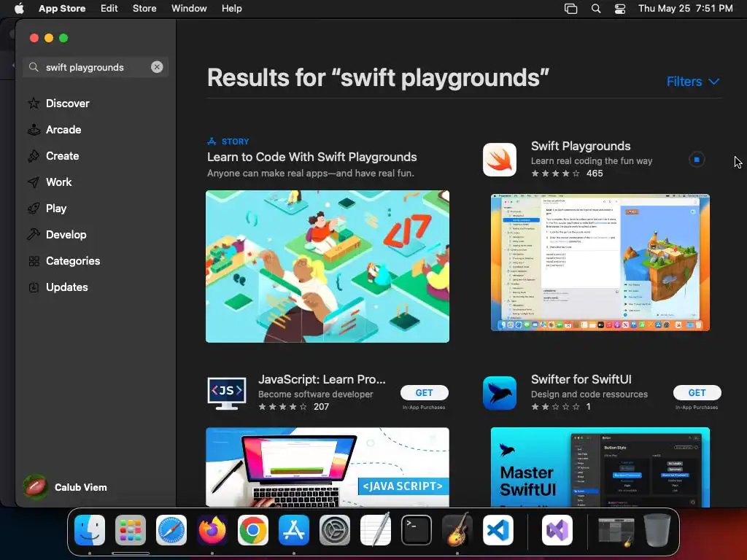Open Swifter for SwiftUI title
Screen dimensions: 747x560
(x=581, y=379)
